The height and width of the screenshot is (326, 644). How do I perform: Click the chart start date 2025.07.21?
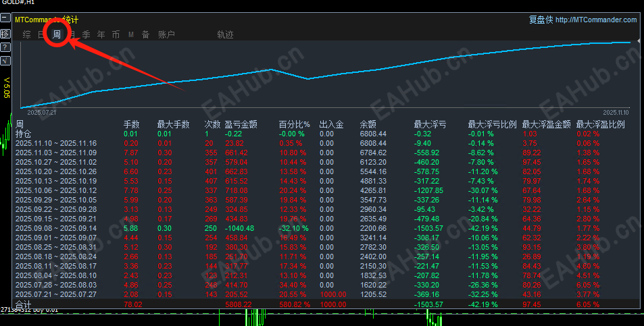click(x=41, y=112)
